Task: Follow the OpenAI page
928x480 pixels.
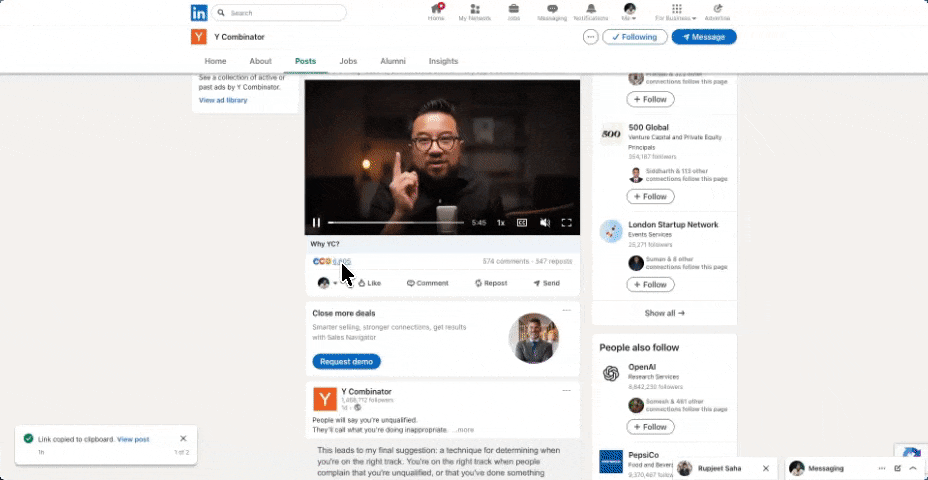Action: [x=650, y=427]
